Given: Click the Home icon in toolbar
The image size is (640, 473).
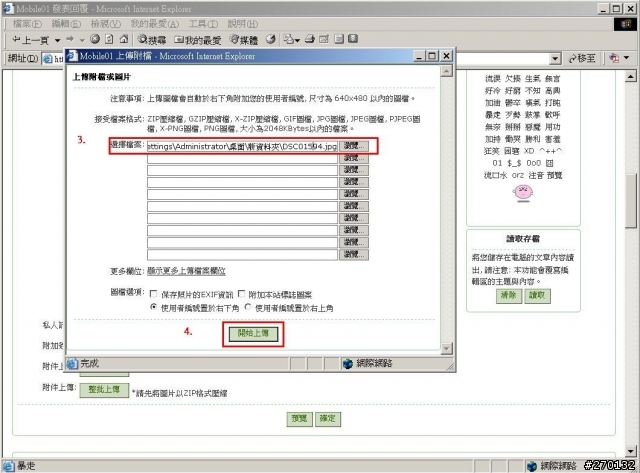Looking at the screenshot, I should click(124, 39).
